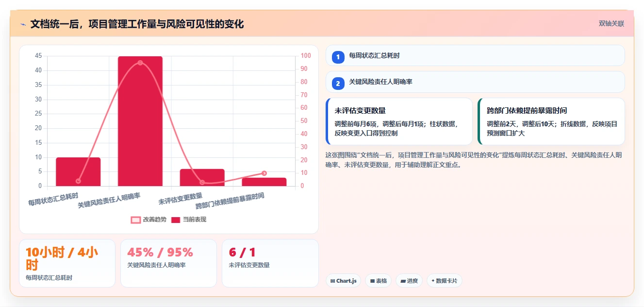Click the left axis value 45

click(38, 56)
